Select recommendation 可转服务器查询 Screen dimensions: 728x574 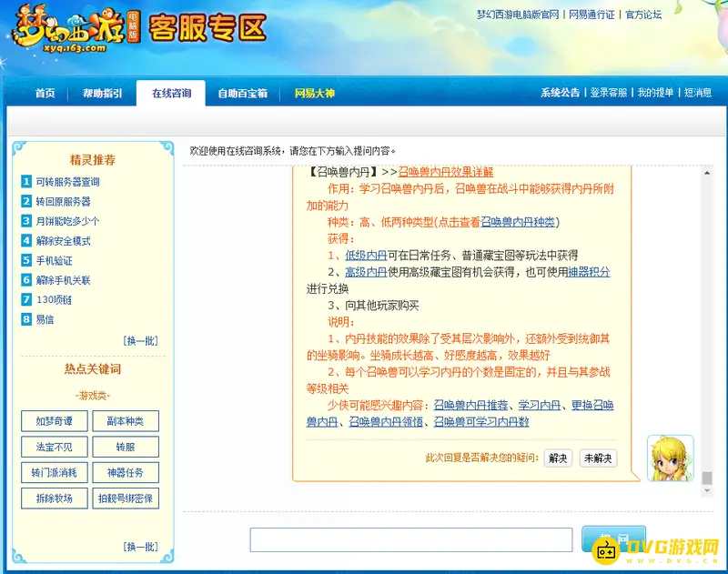67,182
